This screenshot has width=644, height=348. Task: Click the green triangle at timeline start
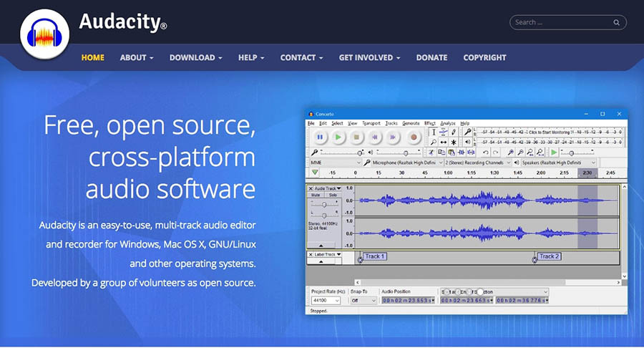315,173
